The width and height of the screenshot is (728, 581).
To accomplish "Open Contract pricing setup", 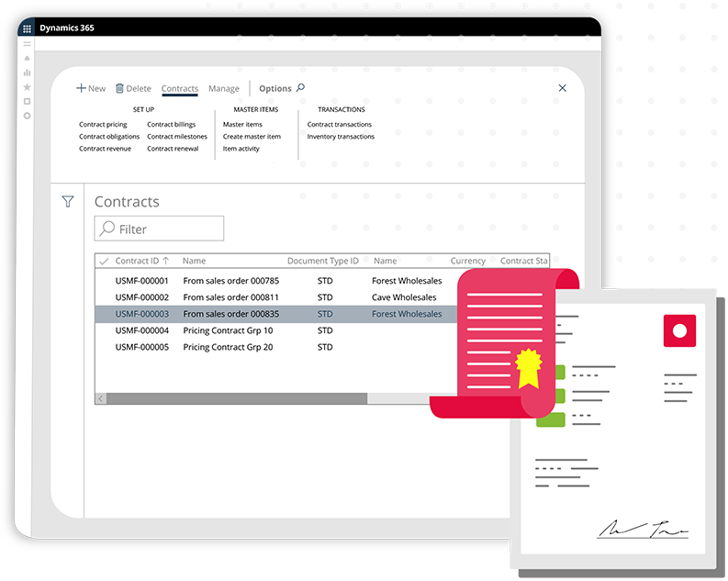I will [x=103, y=124].
